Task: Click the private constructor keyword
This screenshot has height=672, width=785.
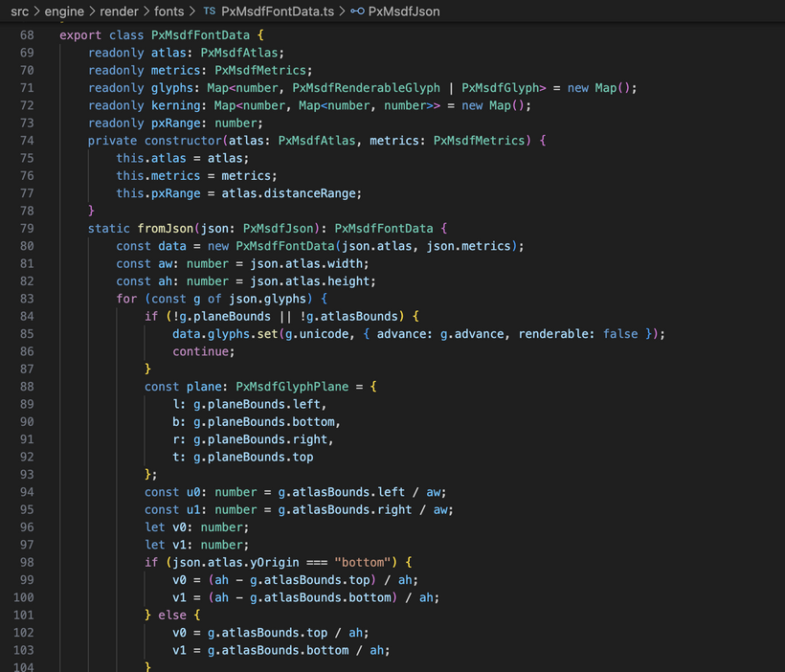Action: point(113,141)
